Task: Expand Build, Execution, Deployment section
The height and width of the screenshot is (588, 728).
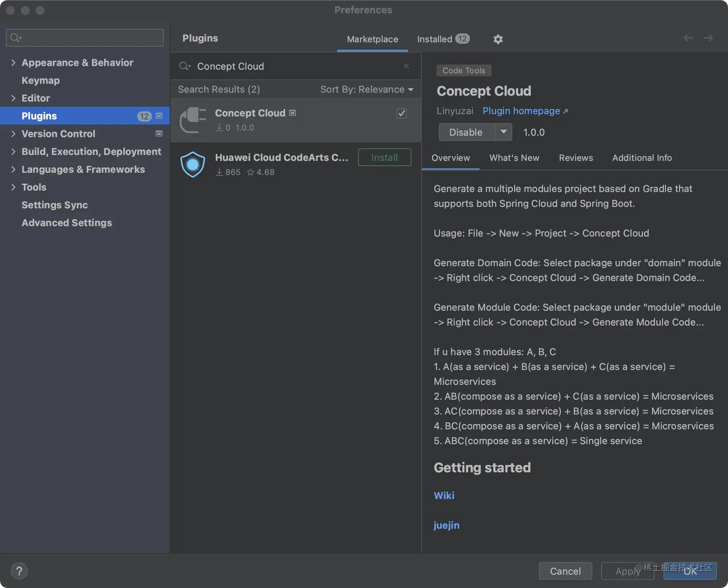Action: click(13, 152)
